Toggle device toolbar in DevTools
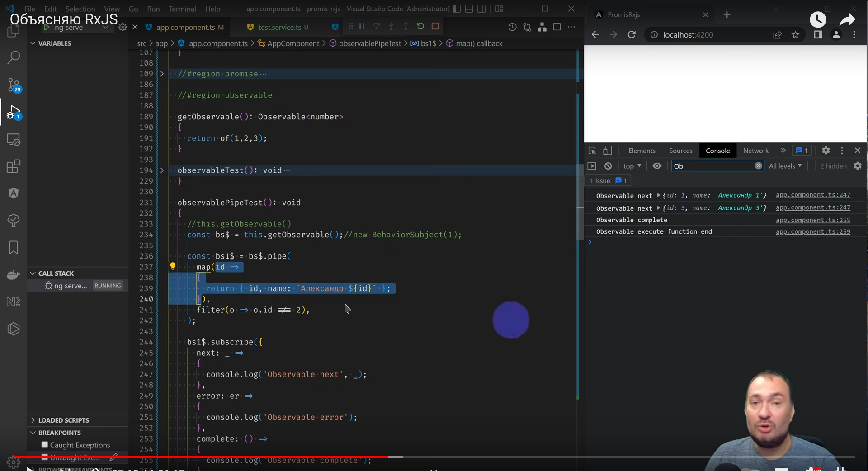Screen dimensions: 868x471 [607, 151]
